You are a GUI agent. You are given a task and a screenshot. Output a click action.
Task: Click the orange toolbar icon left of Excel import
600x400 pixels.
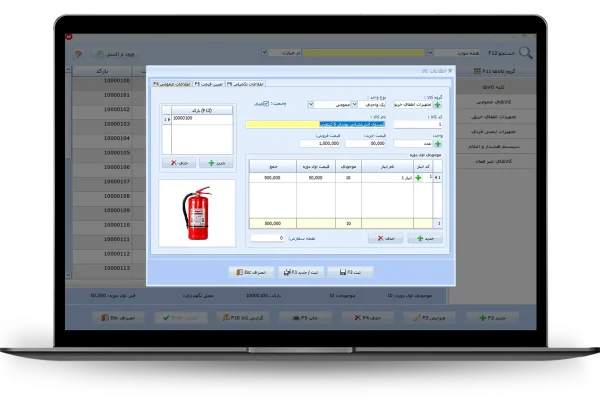[x=78, y=54]
